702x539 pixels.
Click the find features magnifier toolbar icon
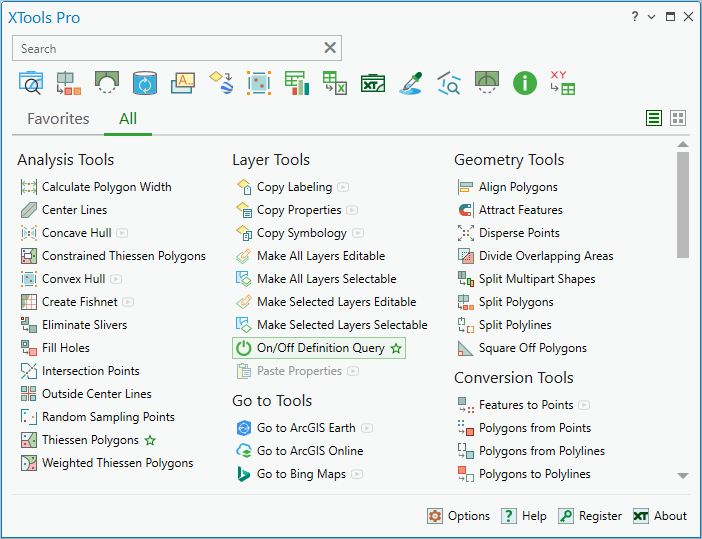coord(449,83)
